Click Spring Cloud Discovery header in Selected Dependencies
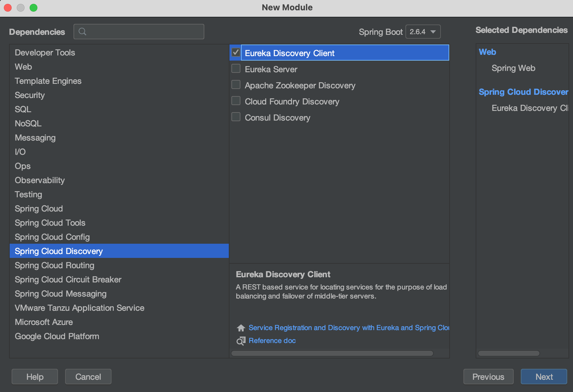Screen dimensions: 573x392 pos(523,92)
